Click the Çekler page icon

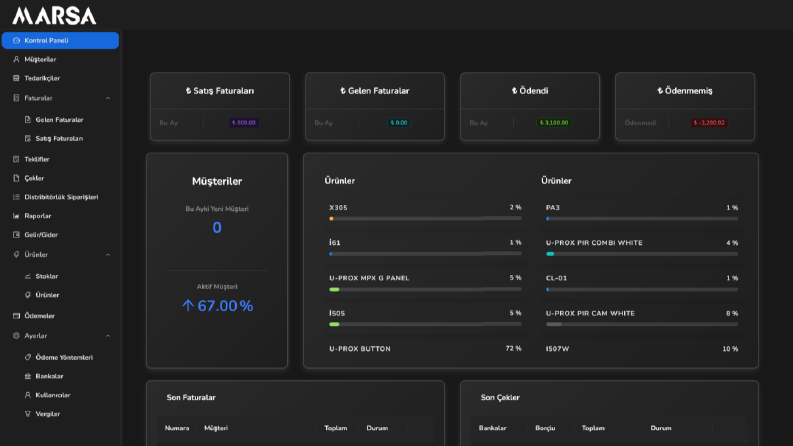16,178
